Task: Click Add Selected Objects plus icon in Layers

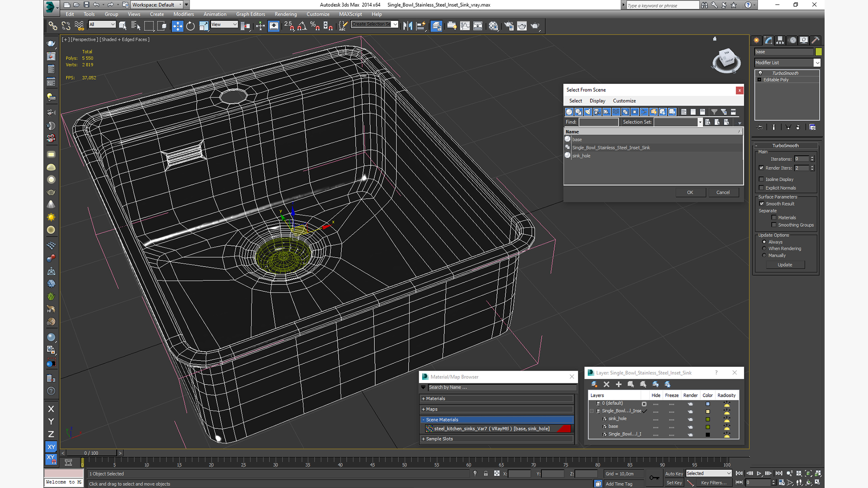Action: tap(618, 384)
